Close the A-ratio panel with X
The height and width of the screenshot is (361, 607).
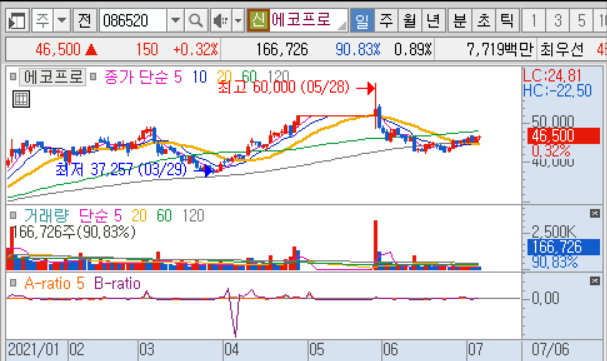point(595,281)
